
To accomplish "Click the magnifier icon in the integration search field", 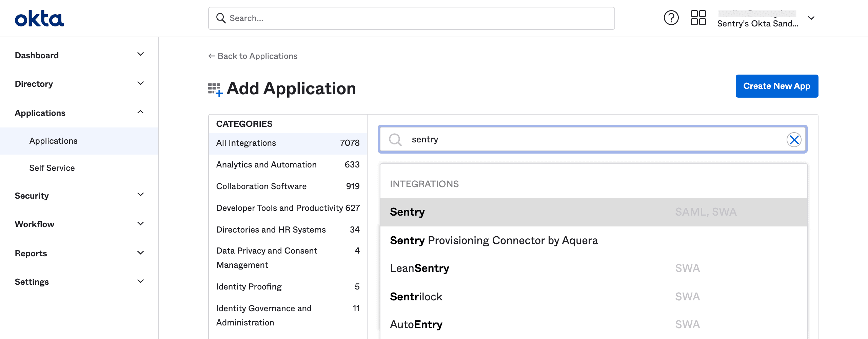I will [396, 139].
